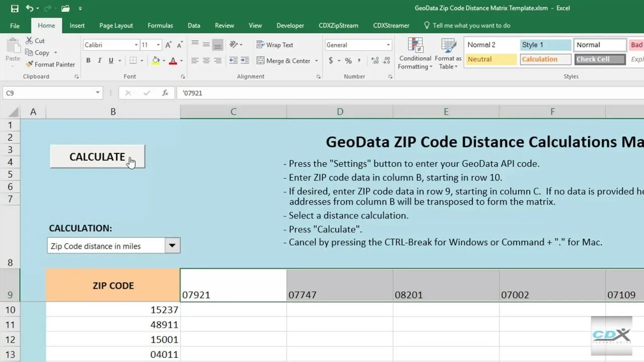644x362 pixels.
Task: Select the row 11 header
Action: [x=10, y=325]
